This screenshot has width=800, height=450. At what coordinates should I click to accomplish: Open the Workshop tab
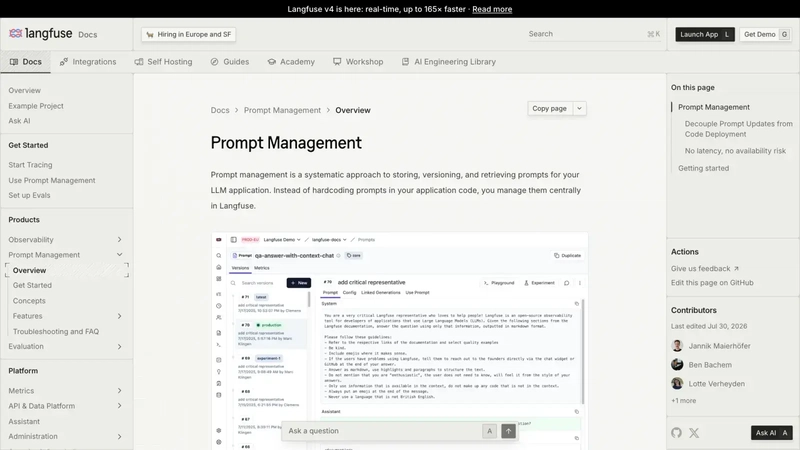358,62
